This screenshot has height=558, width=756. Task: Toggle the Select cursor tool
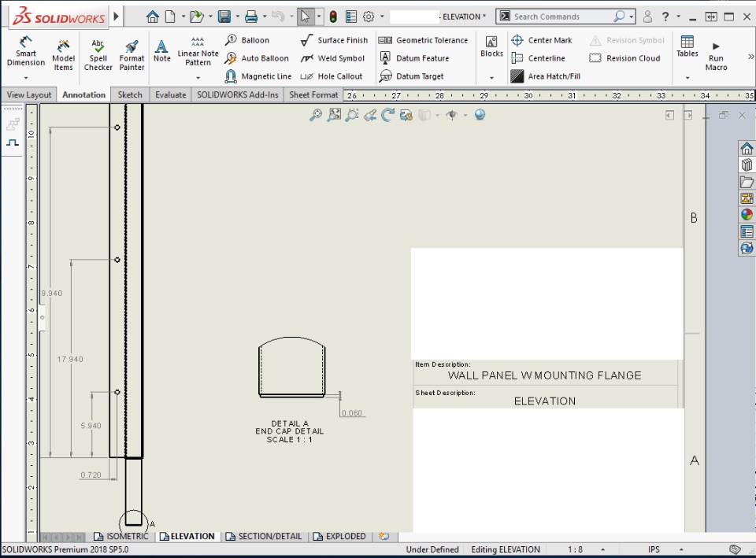point(306,17)
